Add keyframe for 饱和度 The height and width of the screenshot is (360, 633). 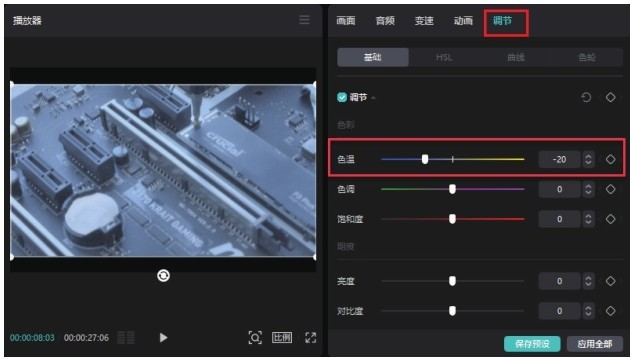click(610, 219)
